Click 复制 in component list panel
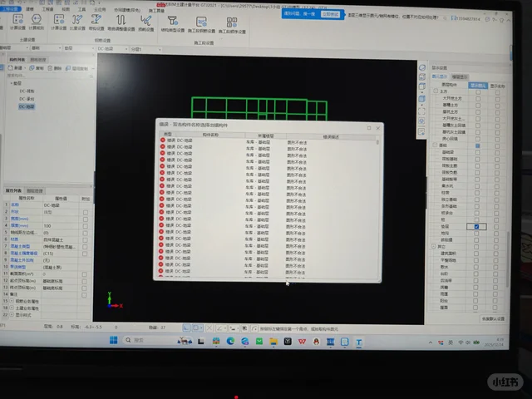532x399 pixels. [x=37, y=68]
